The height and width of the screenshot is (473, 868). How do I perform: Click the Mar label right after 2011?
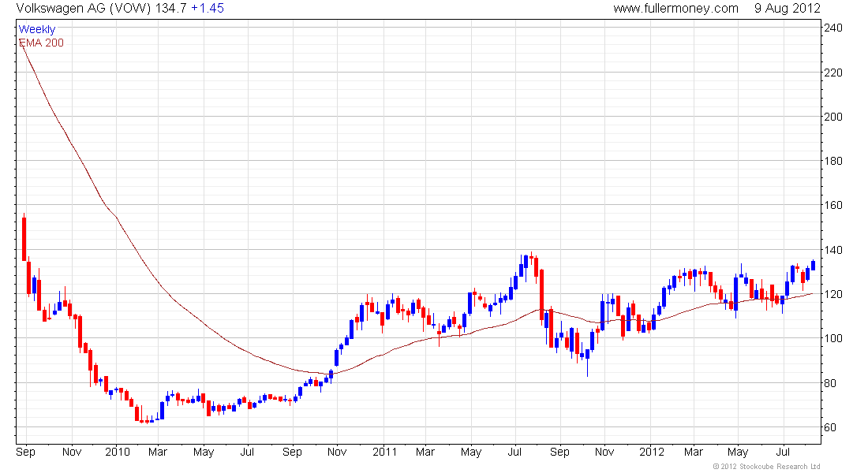pos(425,452)
